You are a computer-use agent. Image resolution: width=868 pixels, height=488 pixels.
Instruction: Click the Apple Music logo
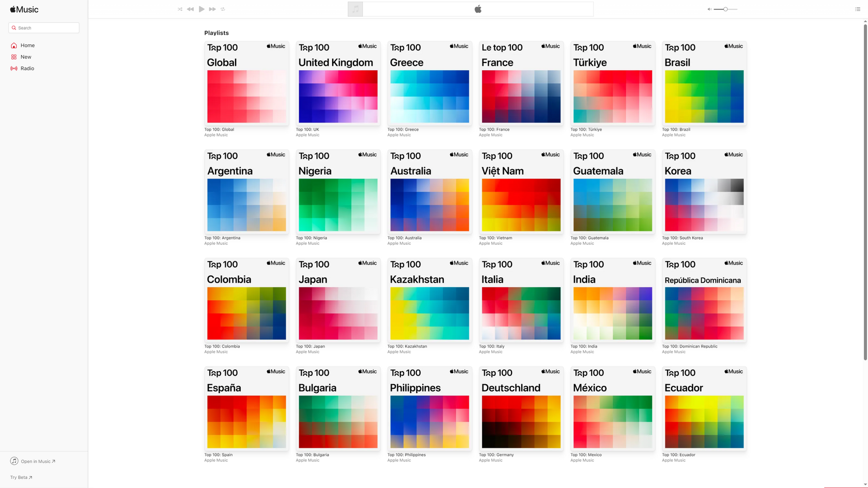(x=24, y=9)
